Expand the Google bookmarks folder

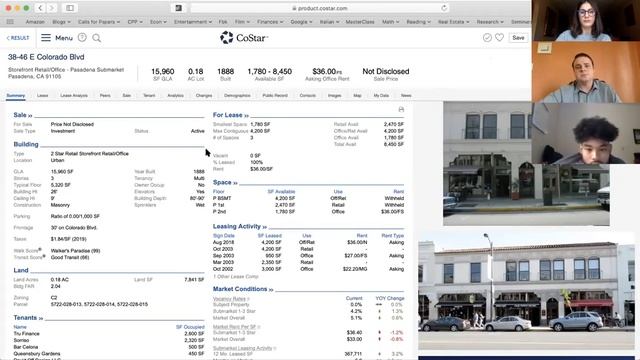[301, 22]
